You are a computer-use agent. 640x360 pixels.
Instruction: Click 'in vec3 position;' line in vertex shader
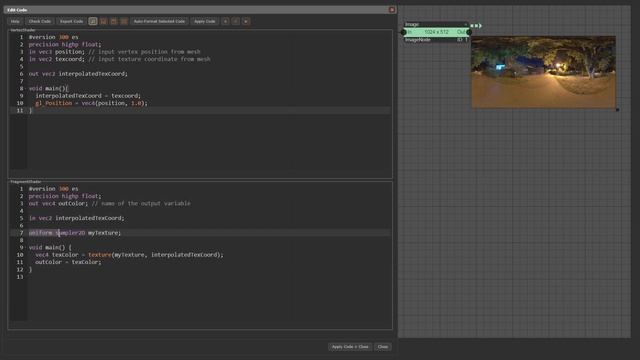pyautogui.click(x=114, y=52)
